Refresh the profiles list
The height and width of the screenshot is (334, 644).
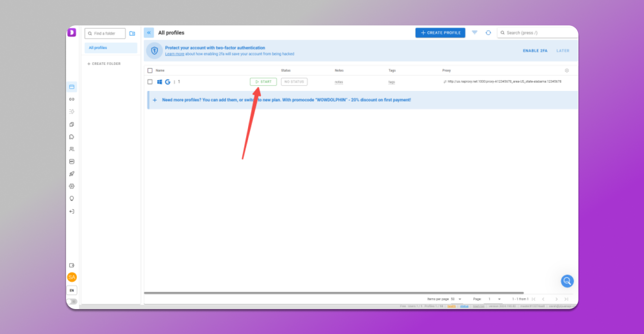pos(488,33)
